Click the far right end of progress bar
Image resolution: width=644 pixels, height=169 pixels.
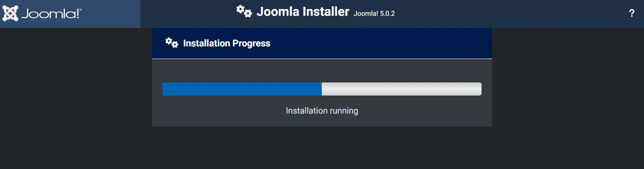coord(479,89)
